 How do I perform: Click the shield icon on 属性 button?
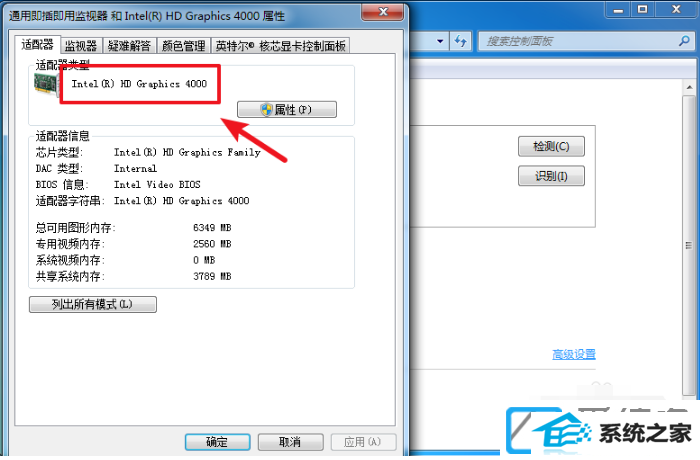267,109
